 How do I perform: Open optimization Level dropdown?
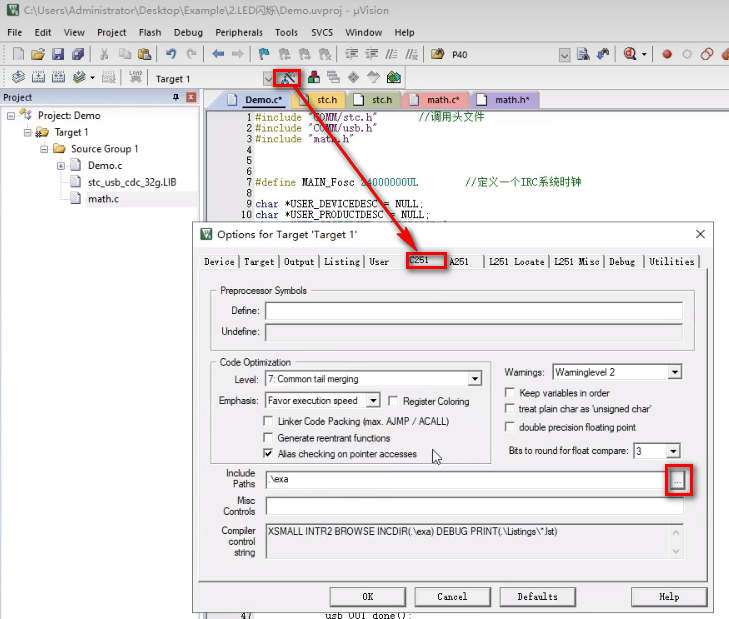click(474, 379)
